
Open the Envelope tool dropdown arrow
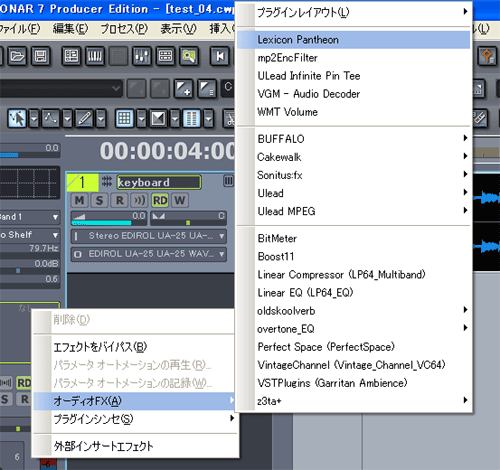pyautogui.click(x=67, y=118)
